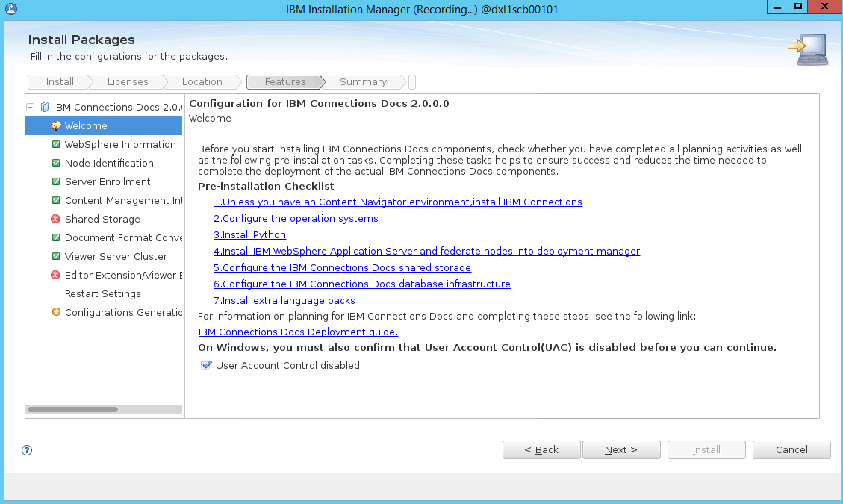
Task: Select Server Enrollment in the tree
Action: 108,181
